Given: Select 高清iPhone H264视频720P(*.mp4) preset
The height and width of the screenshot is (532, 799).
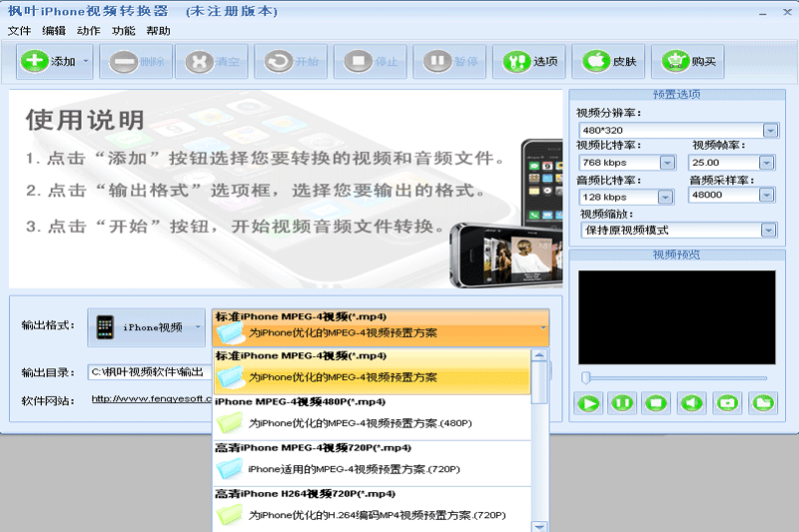Looking at the screenshot, I should [372, 509].
